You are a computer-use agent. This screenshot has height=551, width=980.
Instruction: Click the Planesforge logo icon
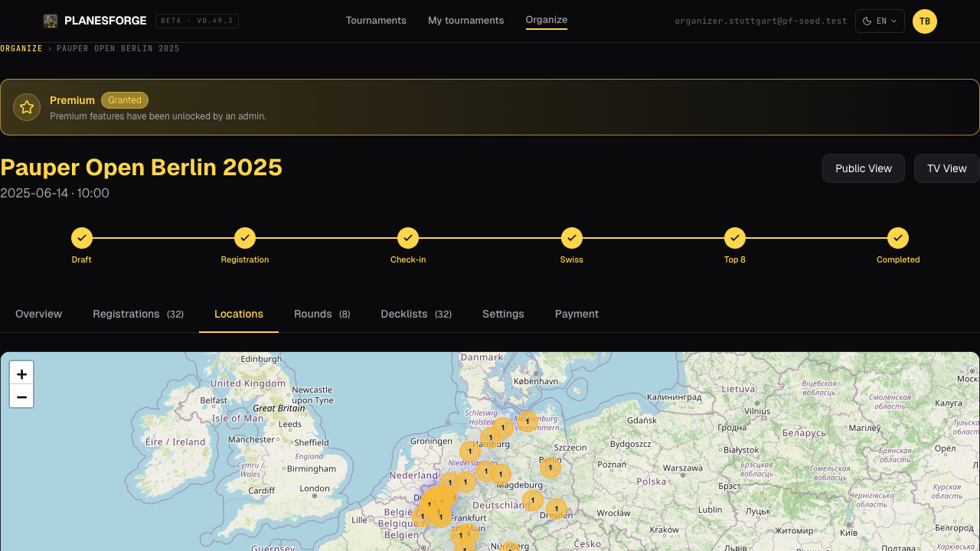pos(51,21)
